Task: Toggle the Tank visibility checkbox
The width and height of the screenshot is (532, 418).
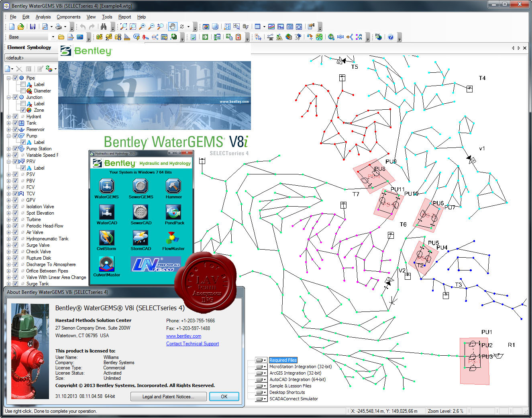Action: coord(15,123)
